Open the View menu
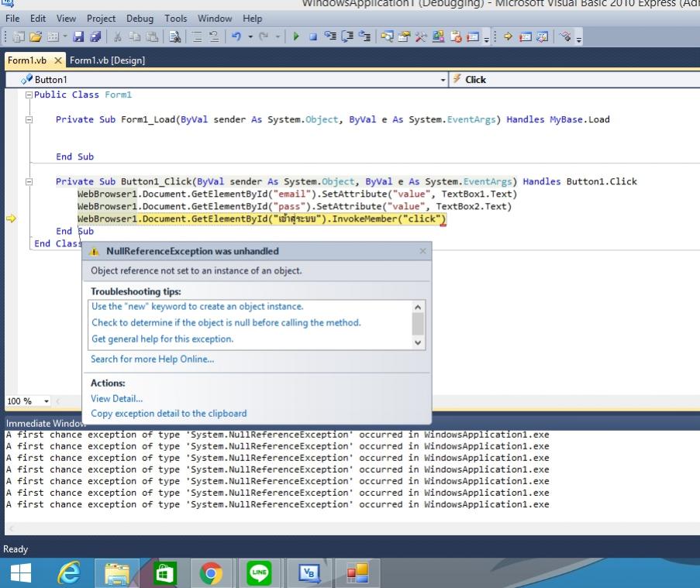The height and width of the screenshot is (588, 700). point(66,19)
